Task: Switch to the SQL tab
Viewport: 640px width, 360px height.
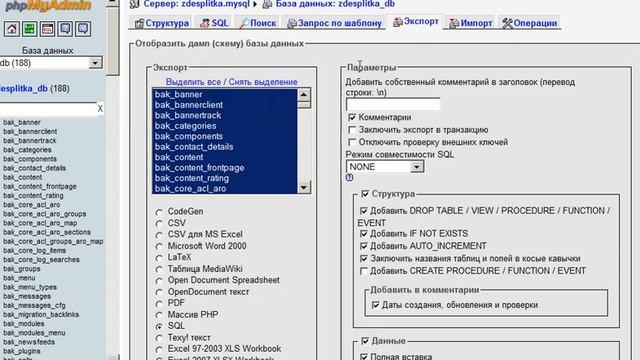Action: 214,23
